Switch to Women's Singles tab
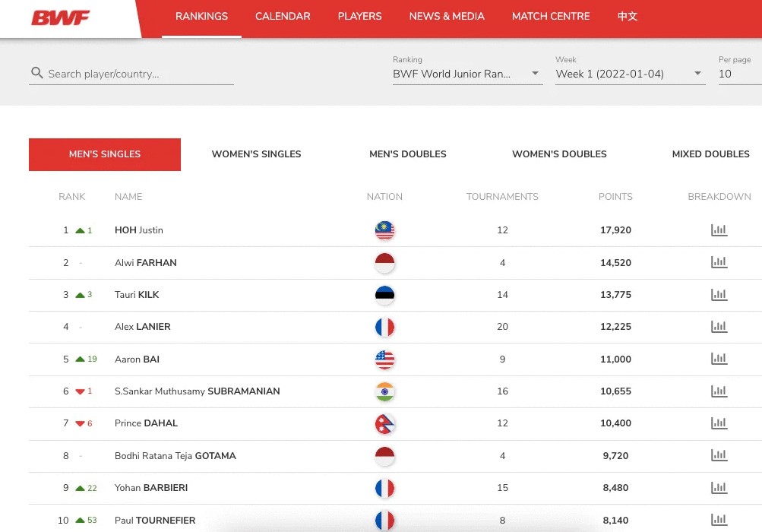Image resolution: width=762 pixels, height=532 pixels. 256,154
